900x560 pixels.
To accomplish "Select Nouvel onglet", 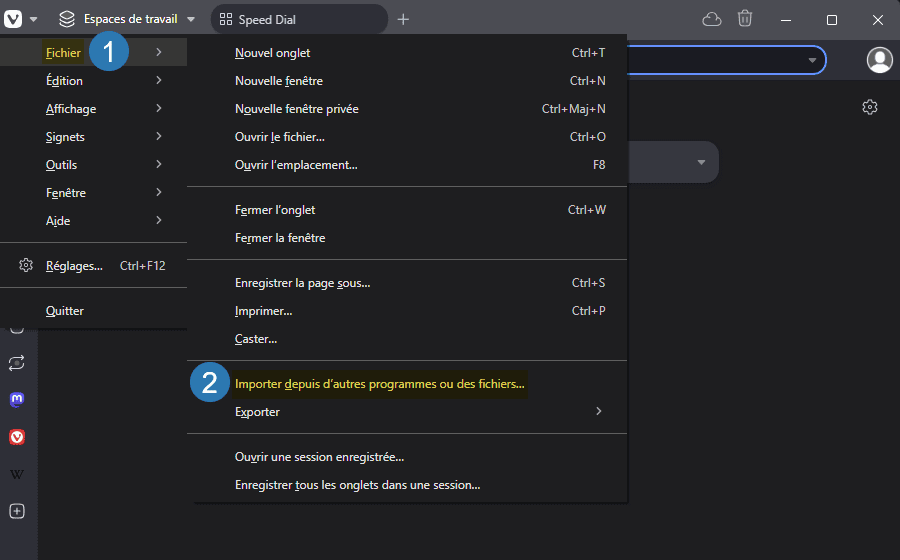I will [x=407, y=53].
